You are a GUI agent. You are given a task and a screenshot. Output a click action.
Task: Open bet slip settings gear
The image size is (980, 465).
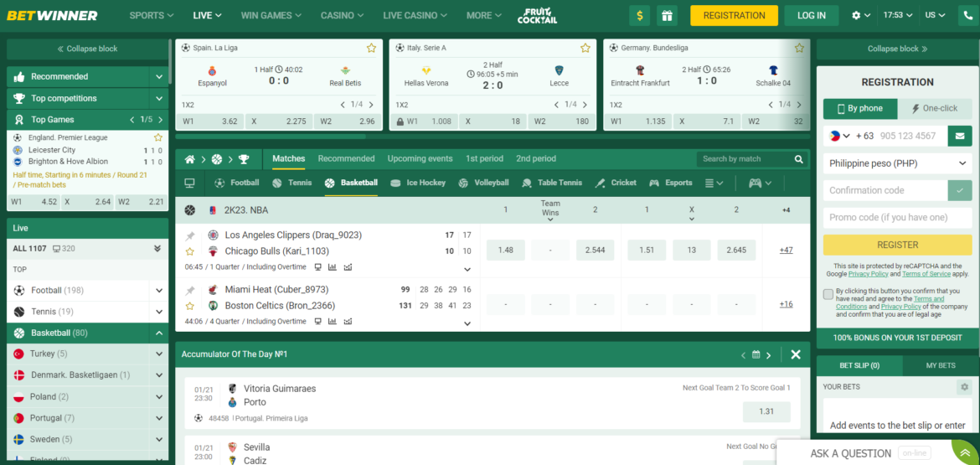(964, 387)
